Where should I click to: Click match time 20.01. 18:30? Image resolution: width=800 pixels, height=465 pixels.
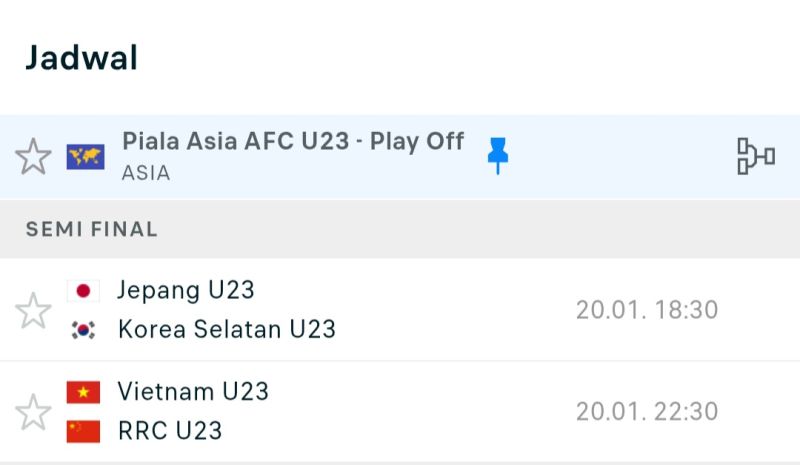point(647,310)
